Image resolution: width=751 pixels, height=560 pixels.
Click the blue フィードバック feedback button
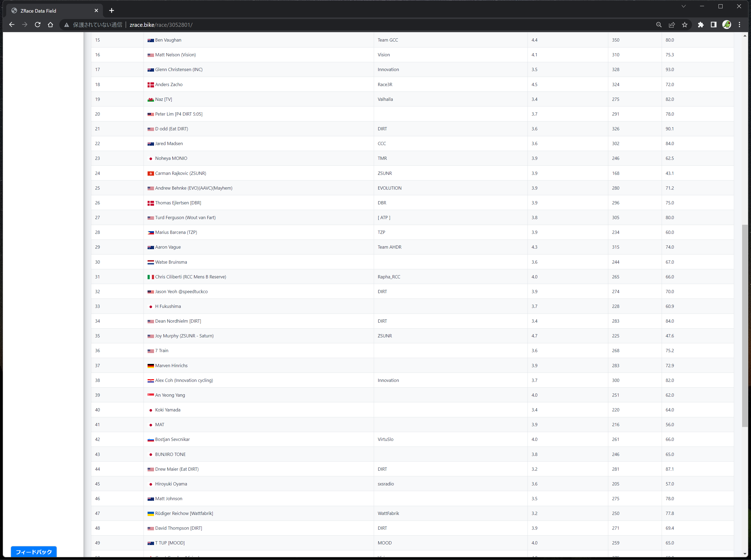pyautogui.click(x=34, y=551)
